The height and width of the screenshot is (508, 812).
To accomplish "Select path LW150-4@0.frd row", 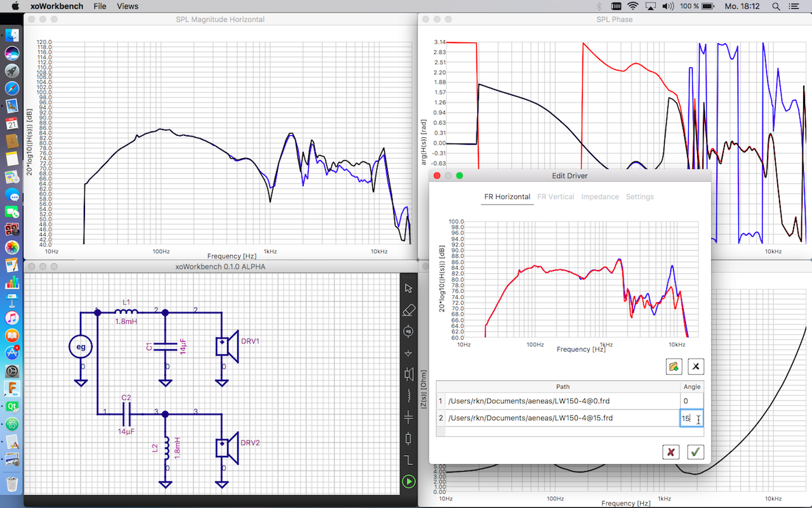I will click(563, 401).
